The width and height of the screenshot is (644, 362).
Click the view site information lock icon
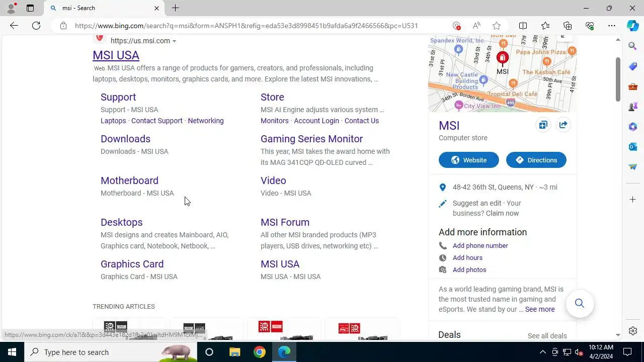63,26
